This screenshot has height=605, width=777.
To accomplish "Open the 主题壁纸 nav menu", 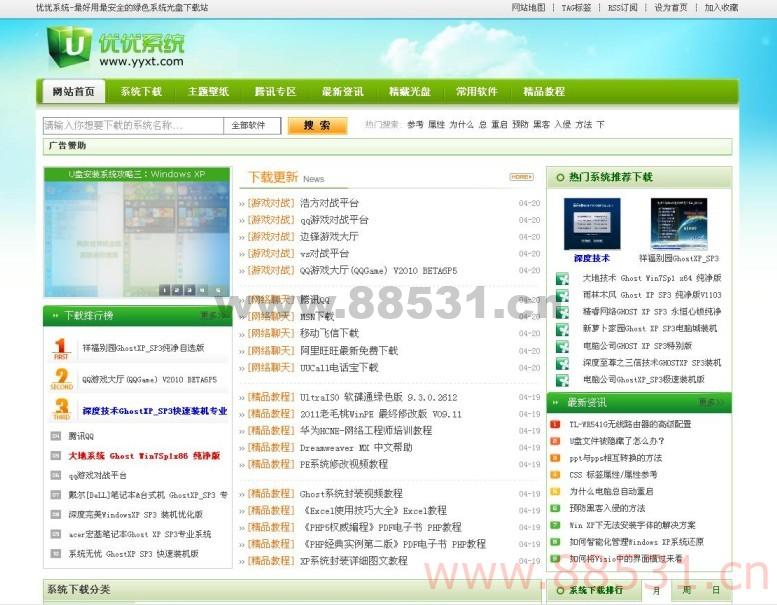I will point(208,92).
